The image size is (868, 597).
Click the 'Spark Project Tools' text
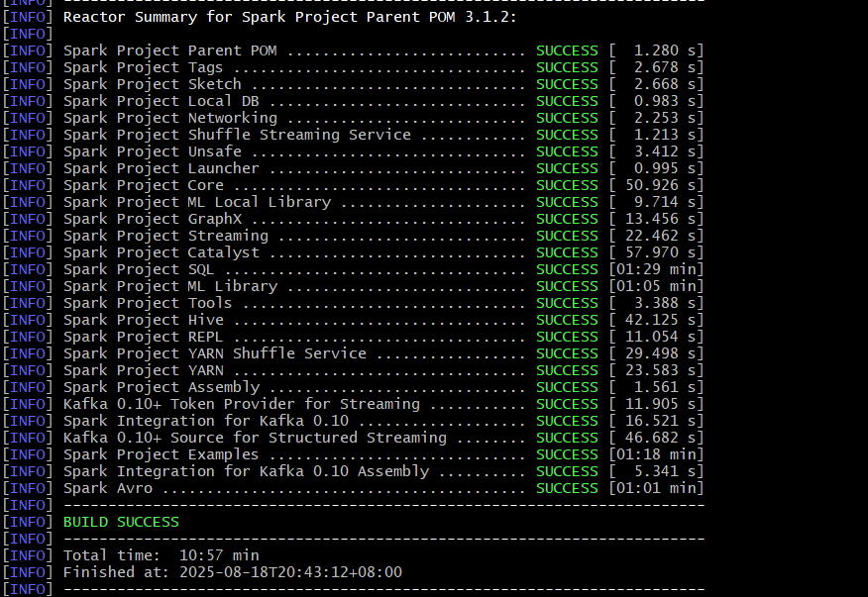[x=148, y=303]
